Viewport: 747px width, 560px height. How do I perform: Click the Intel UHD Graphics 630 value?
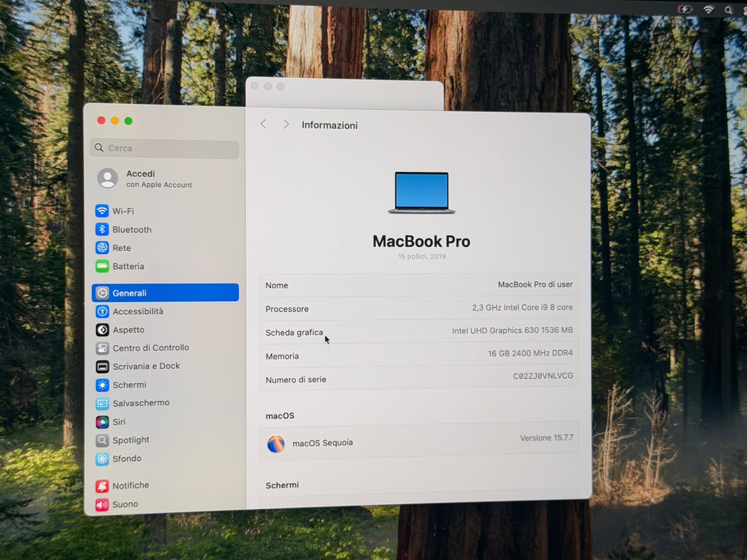point(512,330)
